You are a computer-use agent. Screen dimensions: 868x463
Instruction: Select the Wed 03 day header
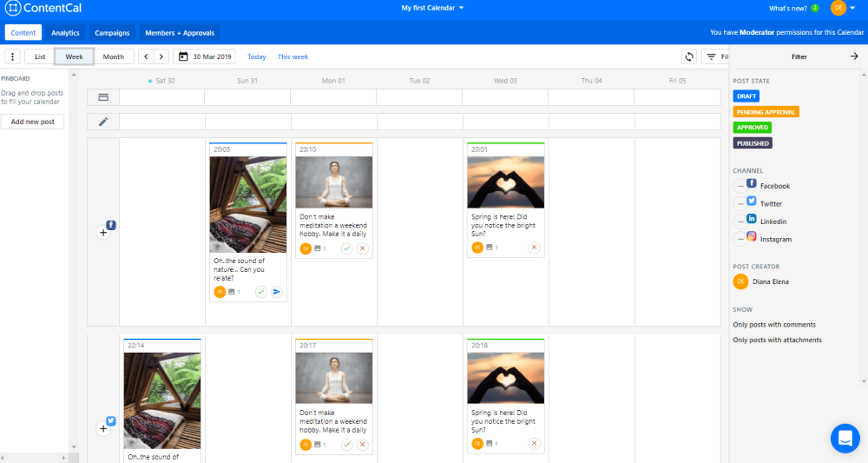point(505,81)
